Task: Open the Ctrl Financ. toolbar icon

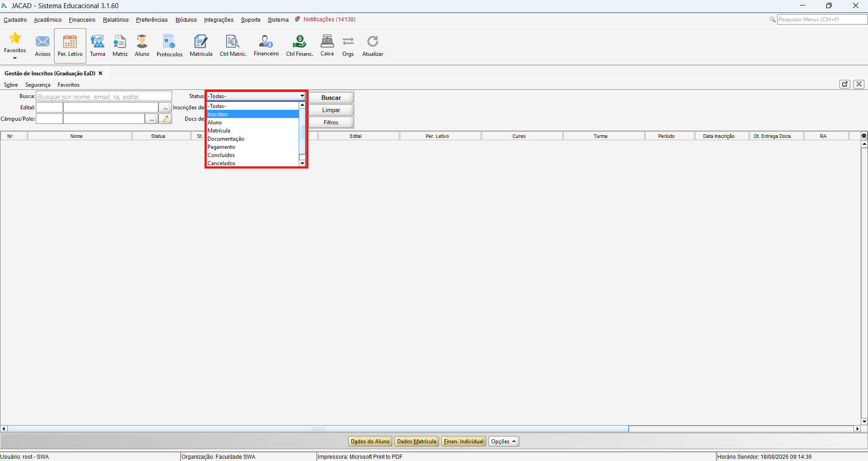Action: 300,42
